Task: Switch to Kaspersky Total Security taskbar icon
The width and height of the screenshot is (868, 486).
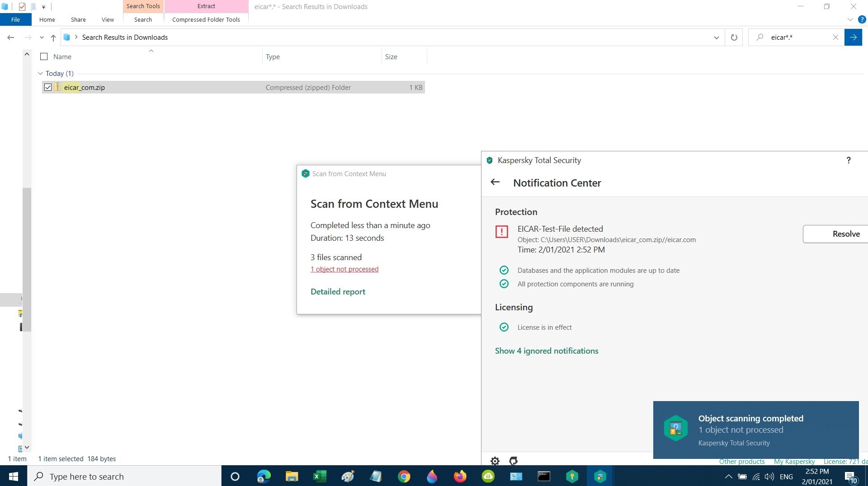Action: click(x=600, y=476)
